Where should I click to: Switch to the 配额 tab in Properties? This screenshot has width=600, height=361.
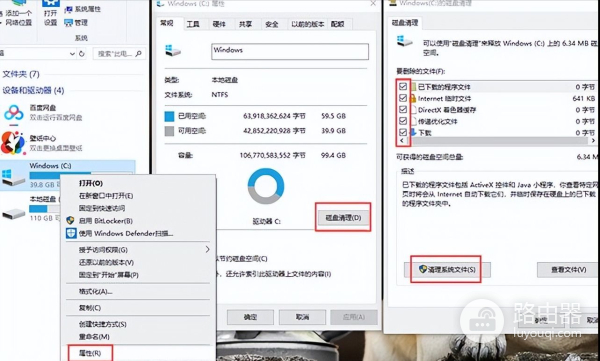coord(338,24)
